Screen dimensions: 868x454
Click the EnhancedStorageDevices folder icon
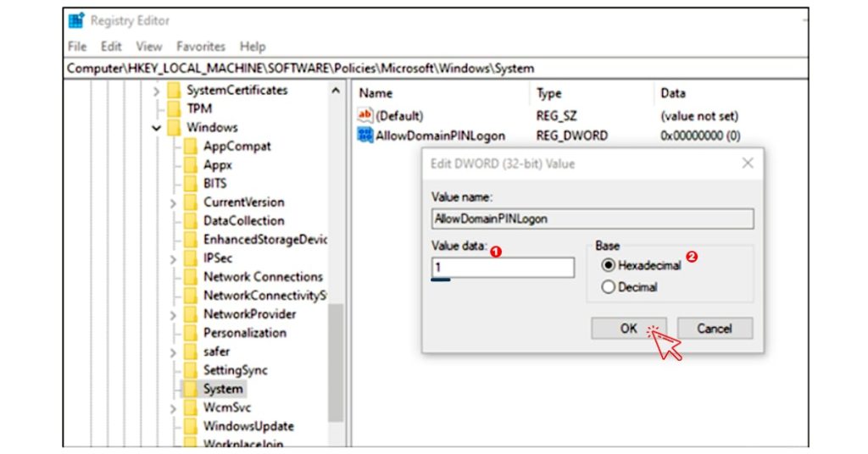191,240
